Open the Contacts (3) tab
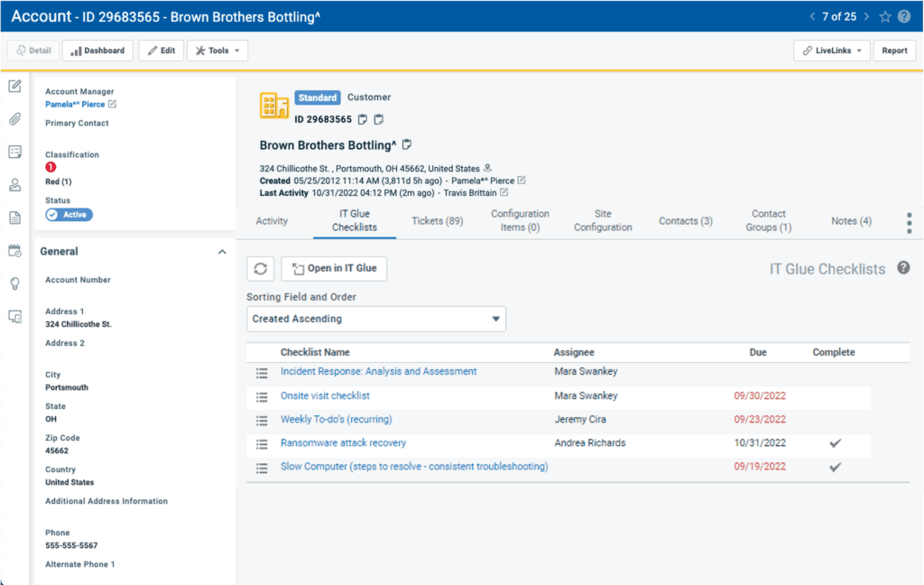Screen dimensions: 924x585 coord(685,221)
